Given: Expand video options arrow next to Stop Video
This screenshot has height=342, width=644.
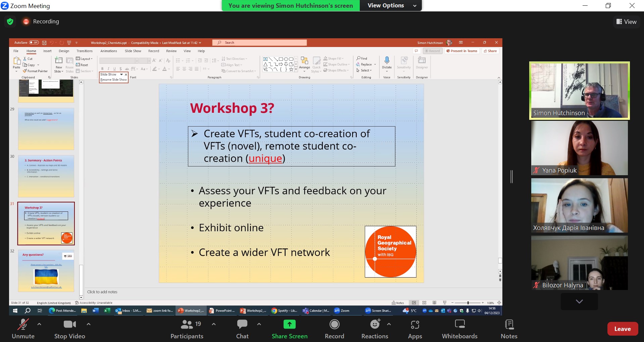Looking at the screenshot, I should click(x=89, y=324).
